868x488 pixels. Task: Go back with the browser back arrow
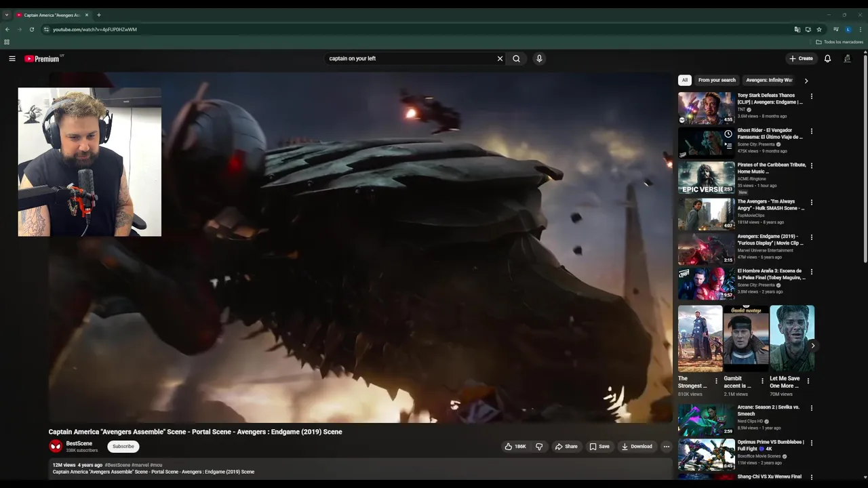pyautogui.click(x=7, y=29)
